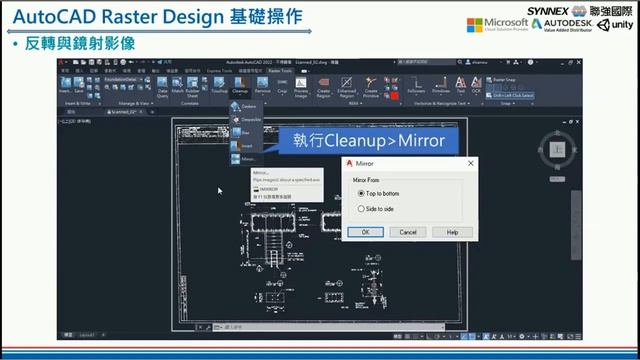Open the Data Query tool
The height and width of the screenshot is (360, 640).
click(x=162, y=87)
